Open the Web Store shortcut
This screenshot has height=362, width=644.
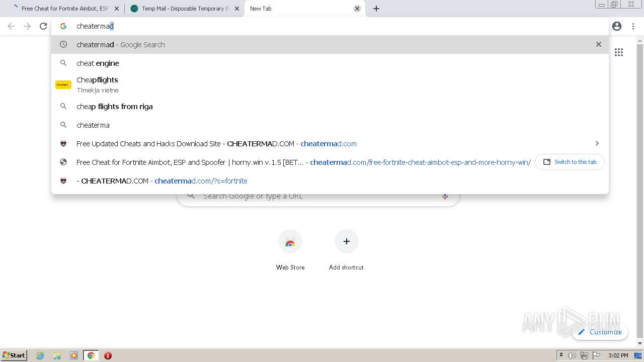[290, 250]
